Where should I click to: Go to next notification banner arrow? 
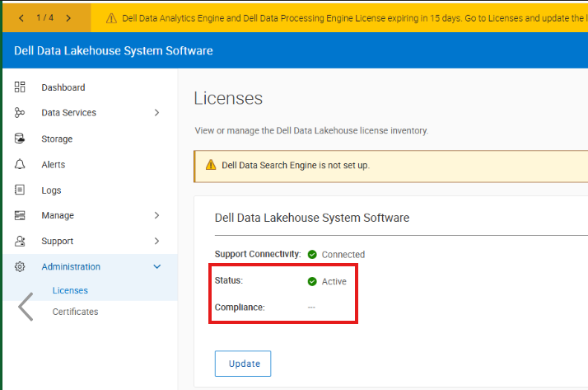click(68, 18)
